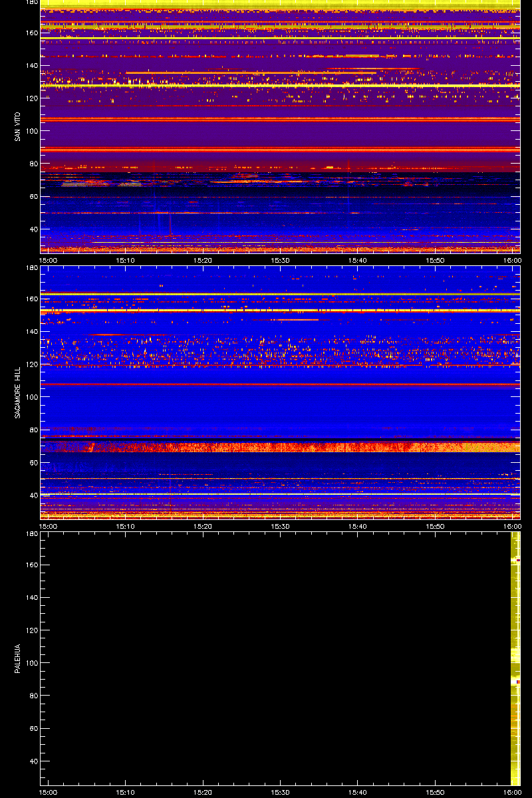Select the San Vito spectrogram panel
This screenshot has height=798, width=532.
pos(280,126)
